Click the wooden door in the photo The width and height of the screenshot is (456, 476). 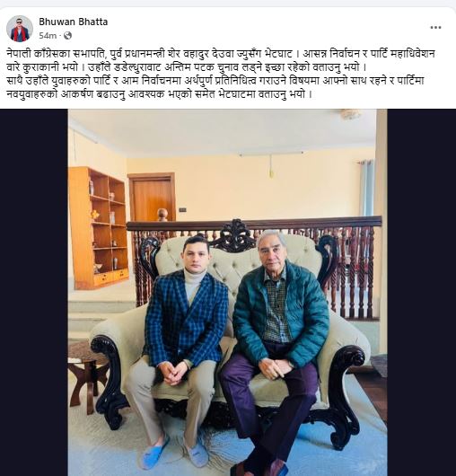coord(152,198)
